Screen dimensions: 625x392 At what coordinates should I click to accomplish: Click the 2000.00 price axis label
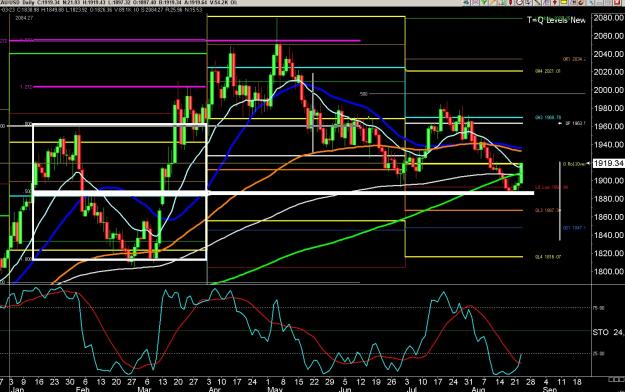click(608, 90)
